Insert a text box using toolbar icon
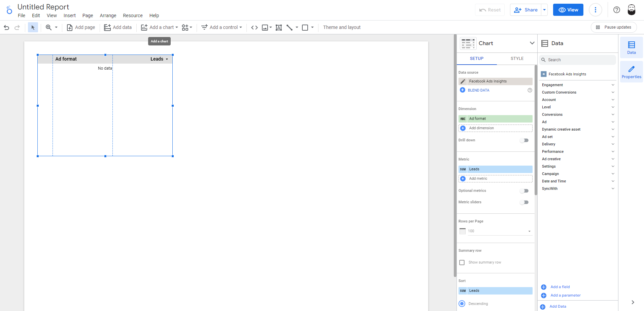The height and width of the screenshot is (311, 644). coord(278,28)
